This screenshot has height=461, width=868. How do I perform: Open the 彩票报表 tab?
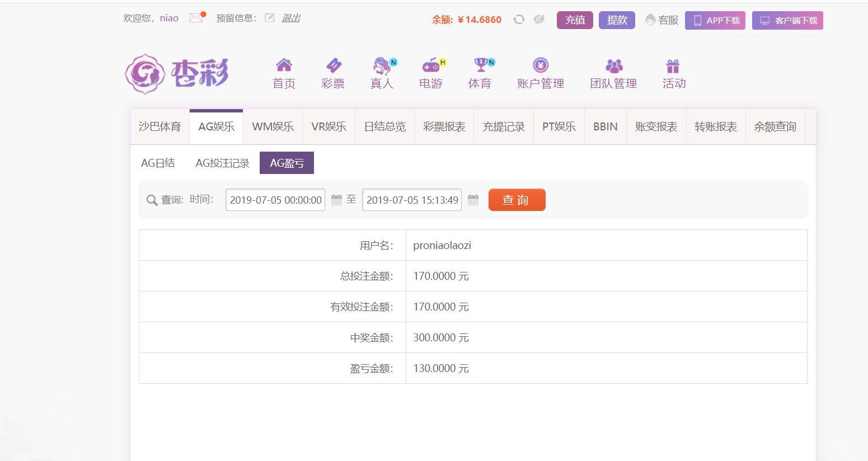click(444, 127)
